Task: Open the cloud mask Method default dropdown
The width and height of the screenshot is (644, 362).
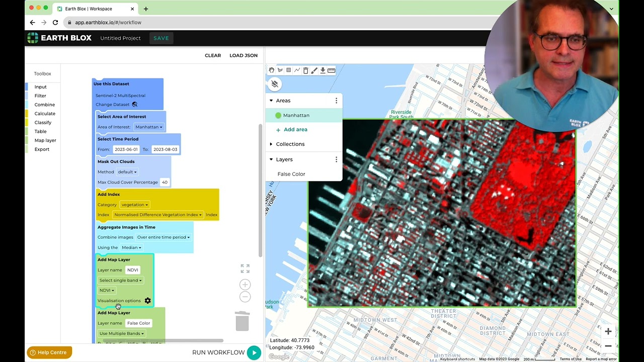Action: click(127, 172)
